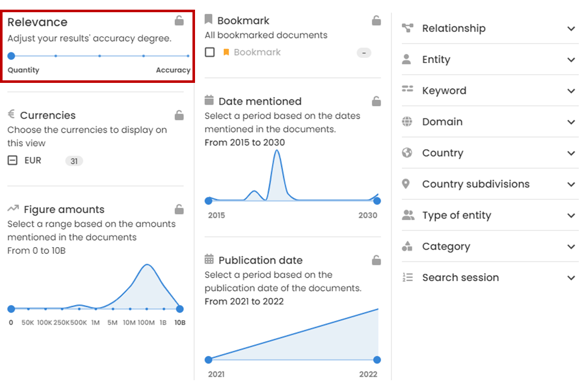Open the Domain filter item
This screenshot has width=582, height=391.
pyautogui.click(x=490, y=122)
